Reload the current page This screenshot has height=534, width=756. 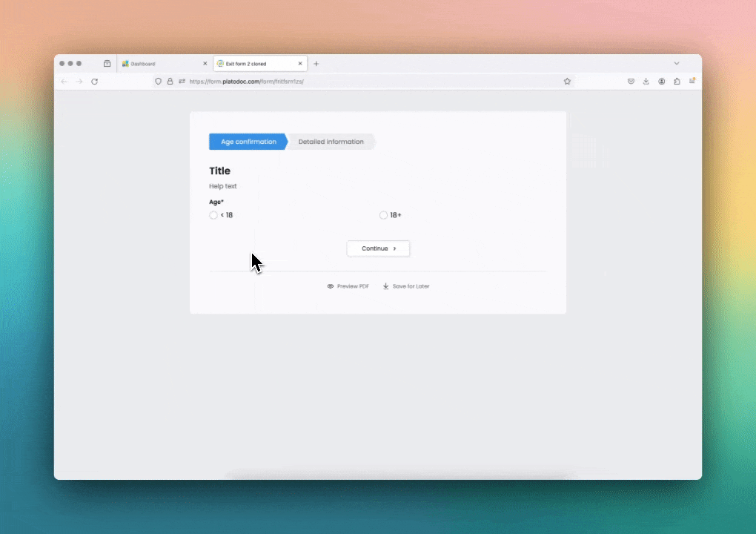click(95, 82)
